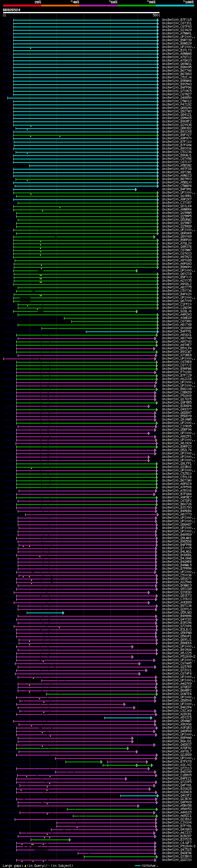
Task: Select hit UniRef100_Q10RB1
Action: coord(177,196)
